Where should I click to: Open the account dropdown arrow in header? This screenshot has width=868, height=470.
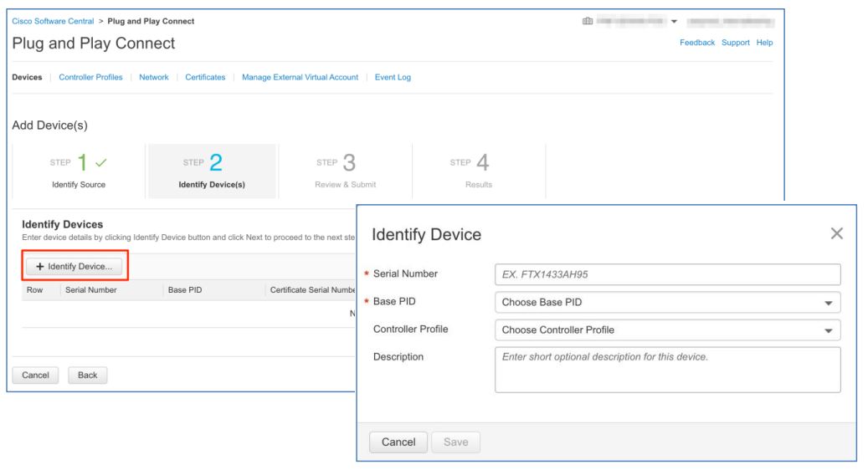(x=675, y=21)
